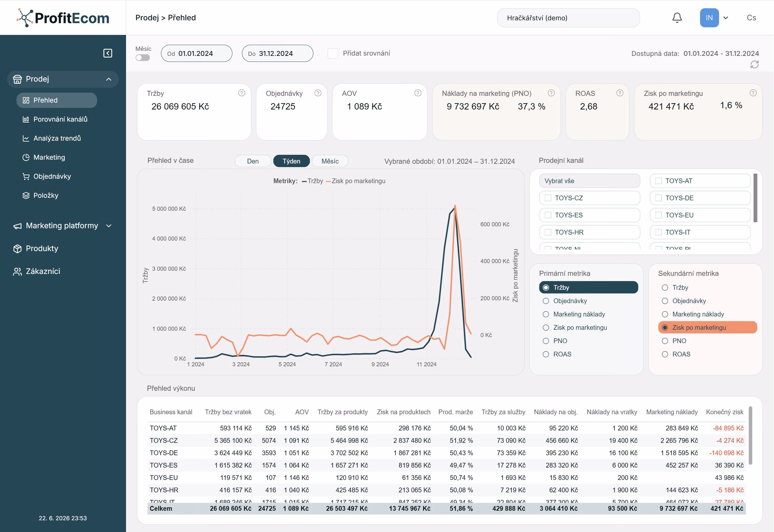Open help icon on AOV card
Viewport: 774px width, 532px height.
pyautogui.click(x=418, y=93)
